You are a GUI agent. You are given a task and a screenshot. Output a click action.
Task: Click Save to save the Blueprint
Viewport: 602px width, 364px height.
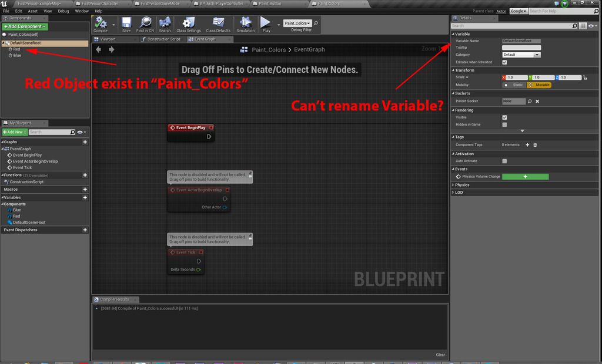pos(126,23)
